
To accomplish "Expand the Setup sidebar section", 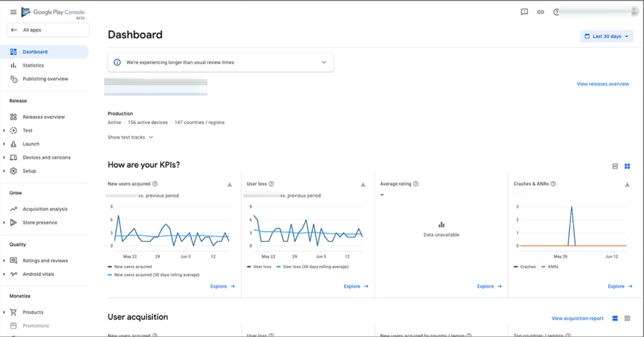I will coord(4,171).
